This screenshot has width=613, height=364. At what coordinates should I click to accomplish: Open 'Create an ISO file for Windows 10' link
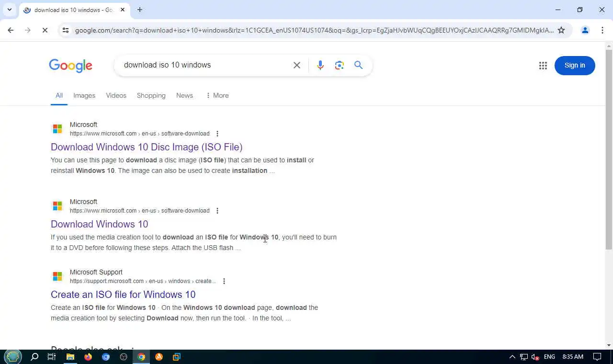[x=123, y=295]
